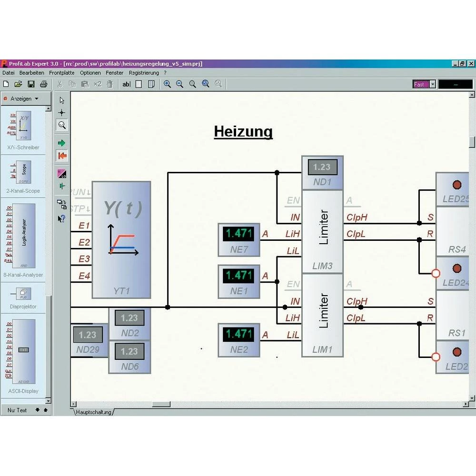Viewport: 476px width, 476px height.
Task: Open a project with the folder icon
Action: [18, 84]
